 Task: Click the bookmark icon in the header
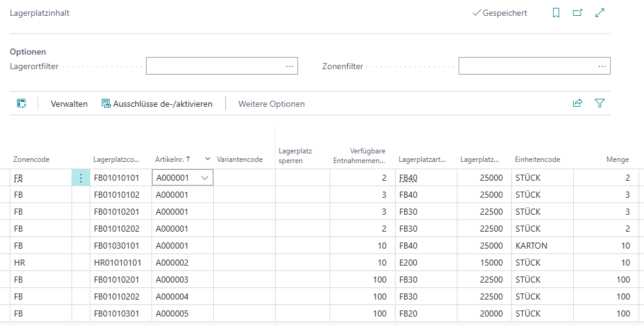pyautogui.click(x=556, y=13)
